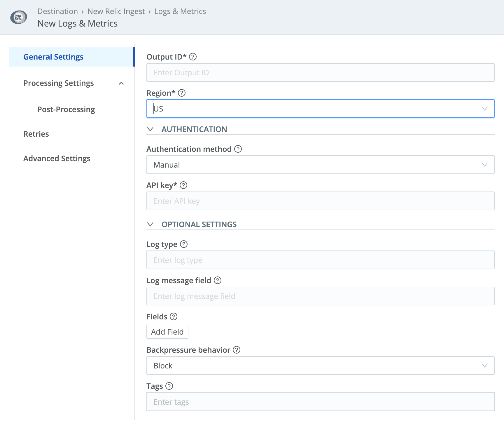The height and width of the screenshot is (428, 504).
Task: Switch to the Retries tab
Action: [36, 134]
